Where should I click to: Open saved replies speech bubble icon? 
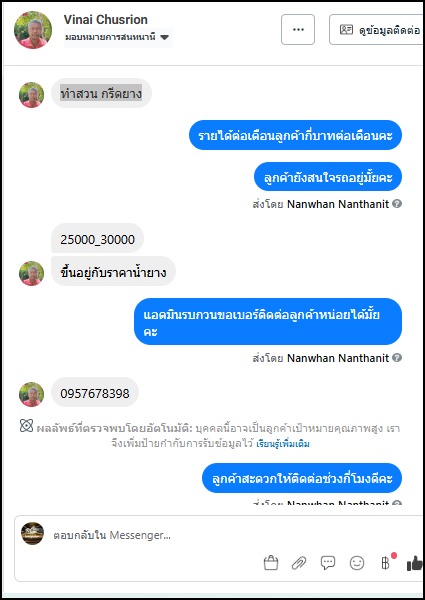click(328, 563)
